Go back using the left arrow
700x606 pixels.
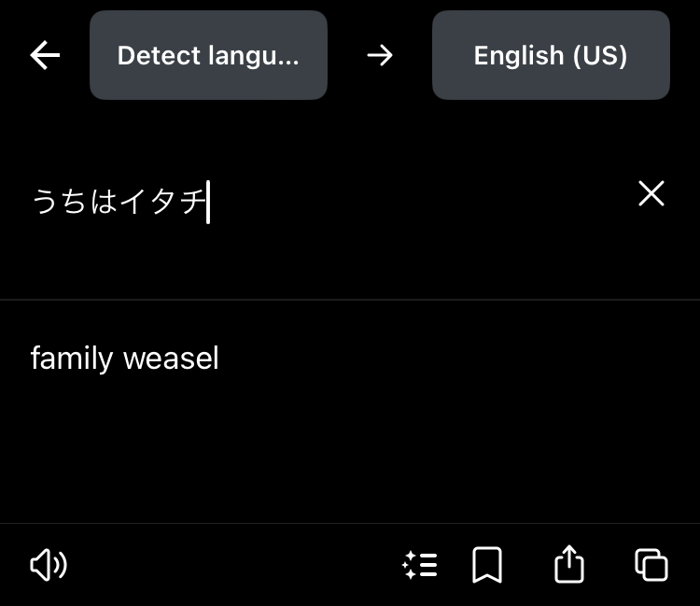[x=45, y=56]
